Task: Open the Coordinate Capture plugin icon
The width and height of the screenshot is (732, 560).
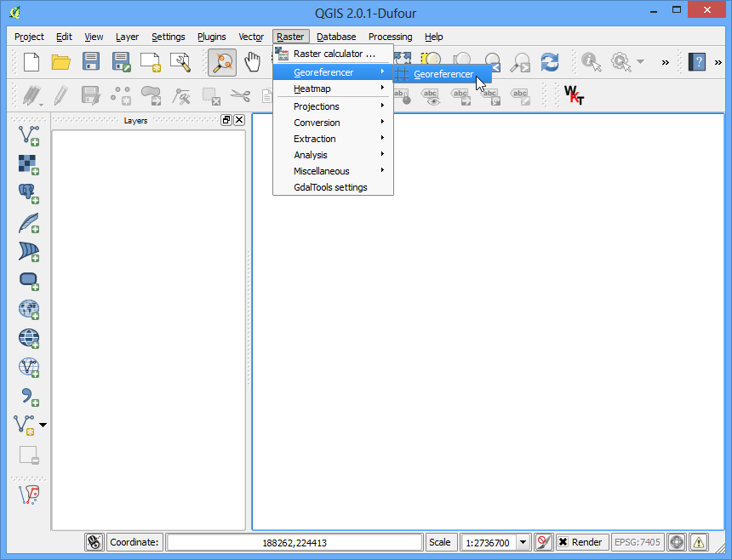Action: click(x=29, y=495)
